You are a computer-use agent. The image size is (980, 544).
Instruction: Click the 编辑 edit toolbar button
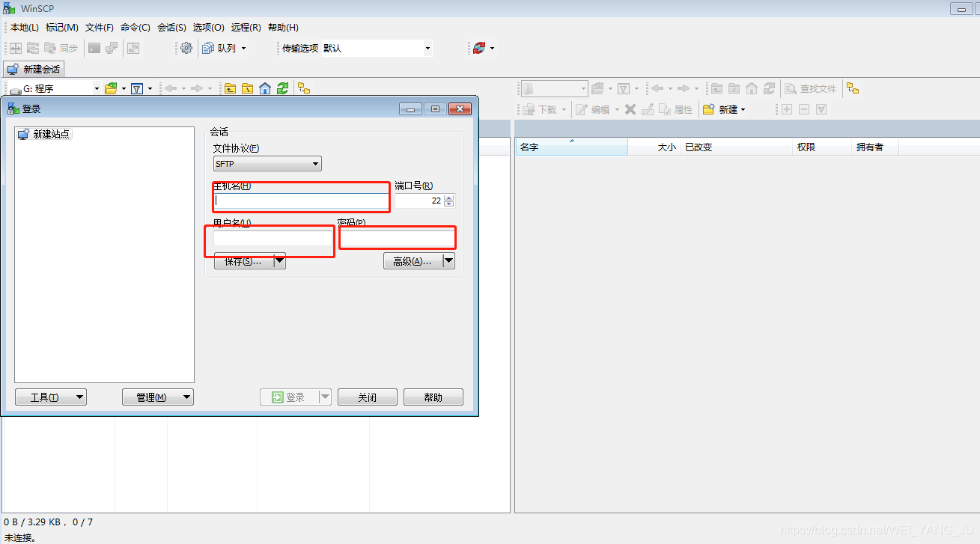point(594,109)
